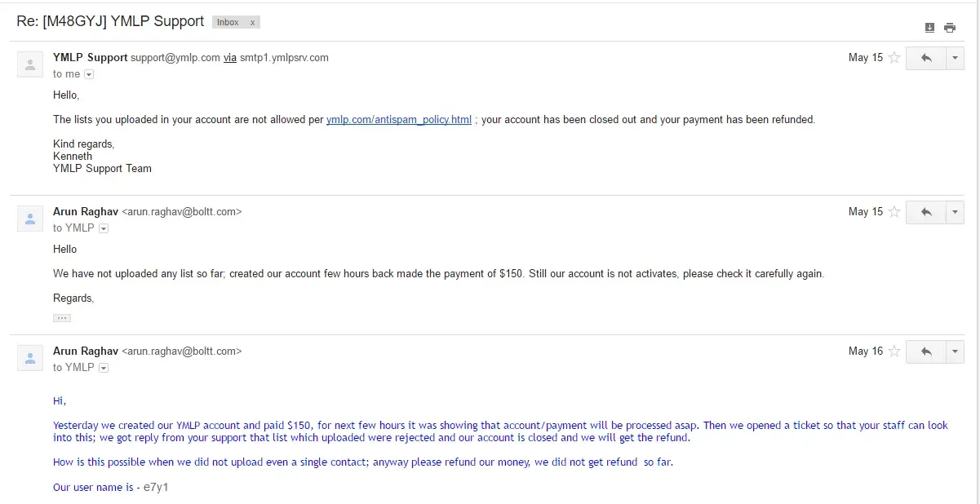Open more options for May 16 message

tap(956, 351)
